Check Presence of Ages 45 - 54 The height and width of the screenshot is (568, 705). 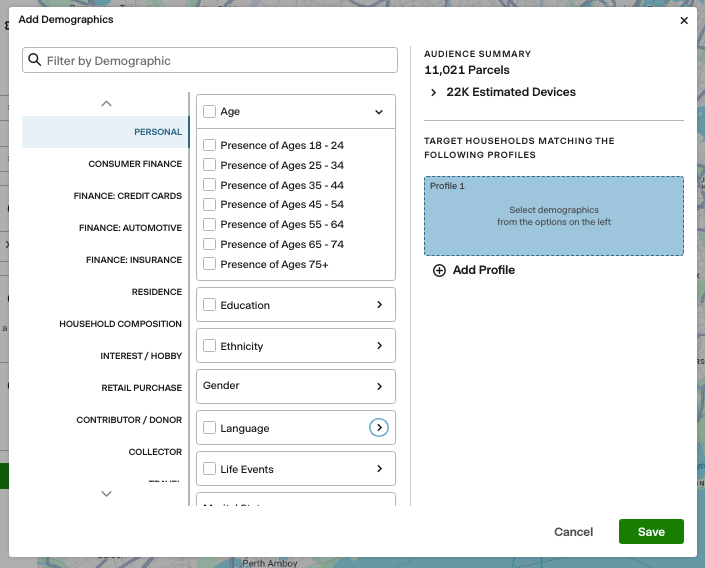coord(210,205)
